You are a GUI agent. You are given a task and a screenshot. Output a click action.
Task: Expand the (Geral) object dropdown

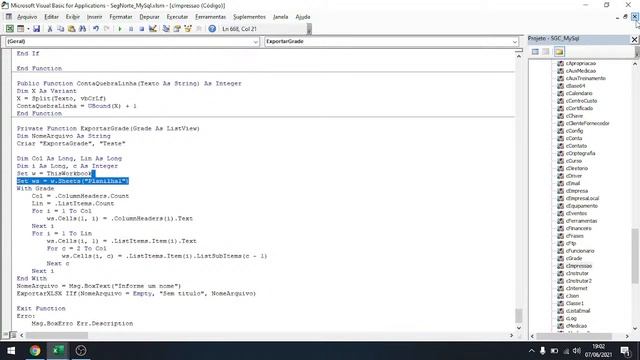(256, 42)
